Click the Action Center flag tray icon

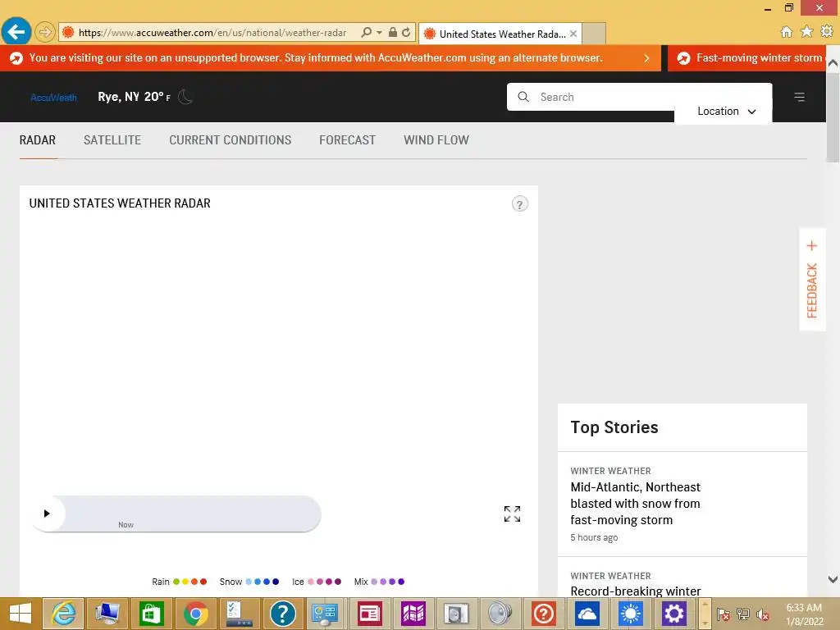[724, 614]
